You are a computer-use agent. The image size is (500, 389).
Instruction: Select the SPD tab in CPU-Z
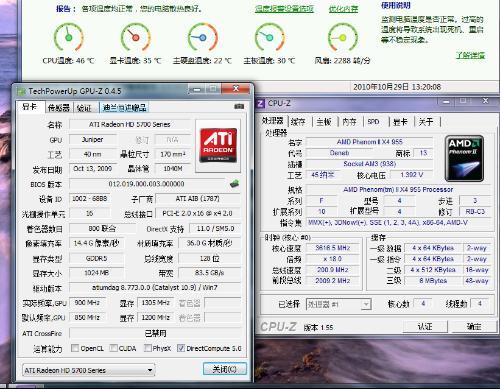374,122
